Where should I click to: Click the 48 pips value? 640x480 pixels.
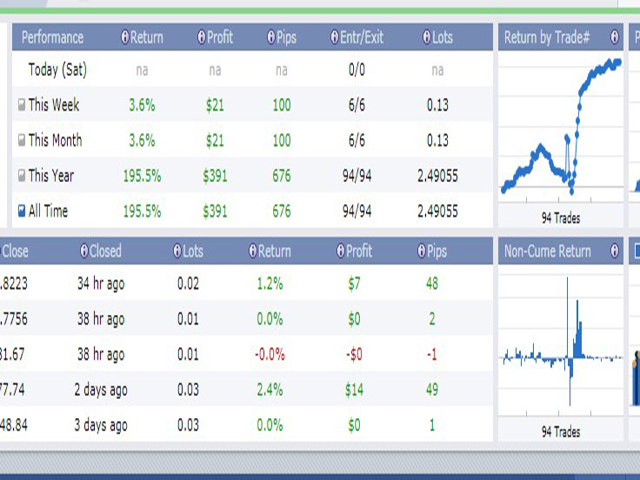[x=432, y=283]
